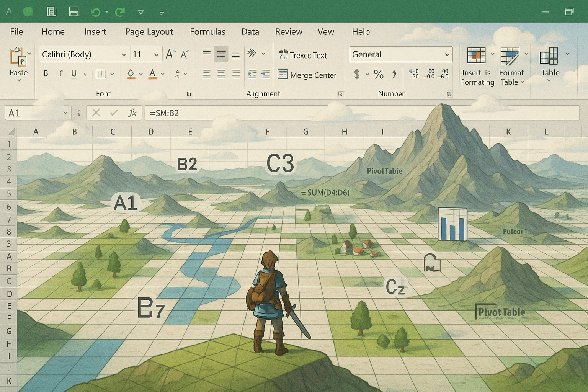Screen dimensions: 588x392
Task: Toggle top vertical alignment
Action: click(x=207, y=52)
